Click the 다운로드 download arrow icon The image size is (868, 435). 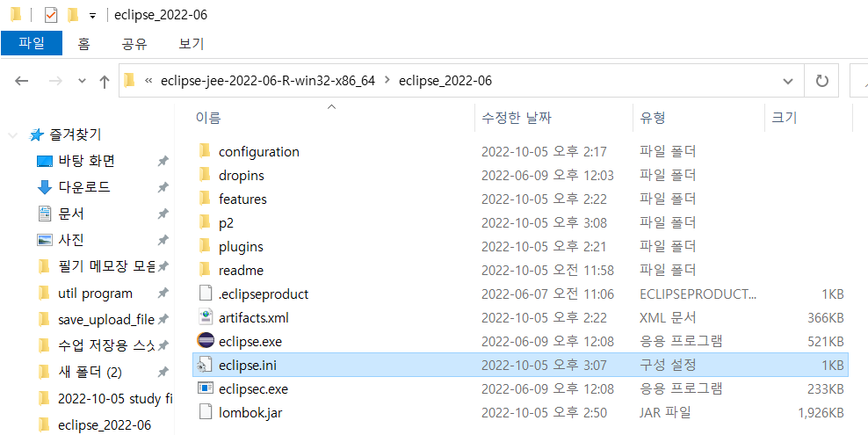[x=44, y=187]
